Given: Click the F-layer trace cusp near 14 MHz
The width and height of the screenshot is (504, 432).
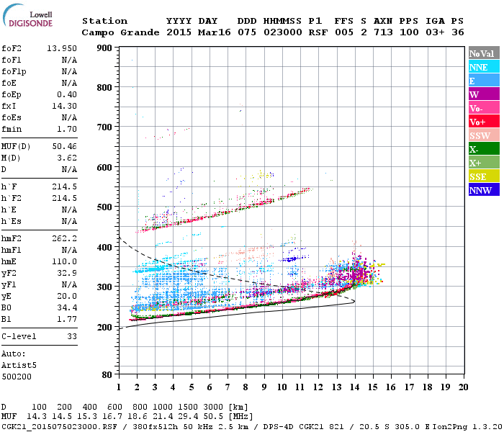Looking at the screenshot, I should pos(354,283).
